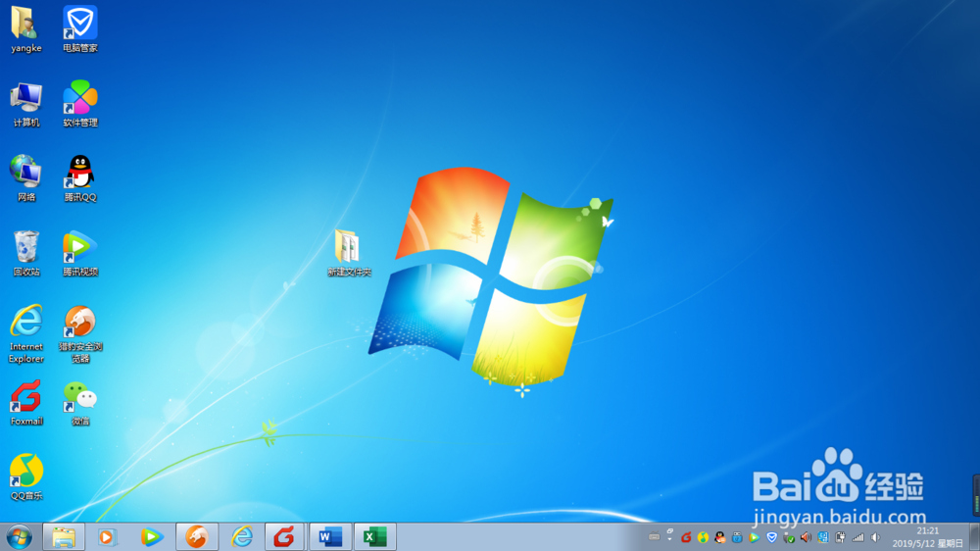Click the red speaker audio tray icon
Viewport: 980px width, 551px height.
point(806,537)
